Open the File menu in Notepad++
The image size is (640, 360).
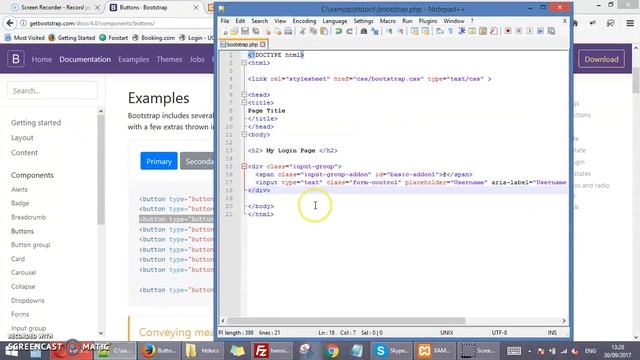(x=225, y=21)
